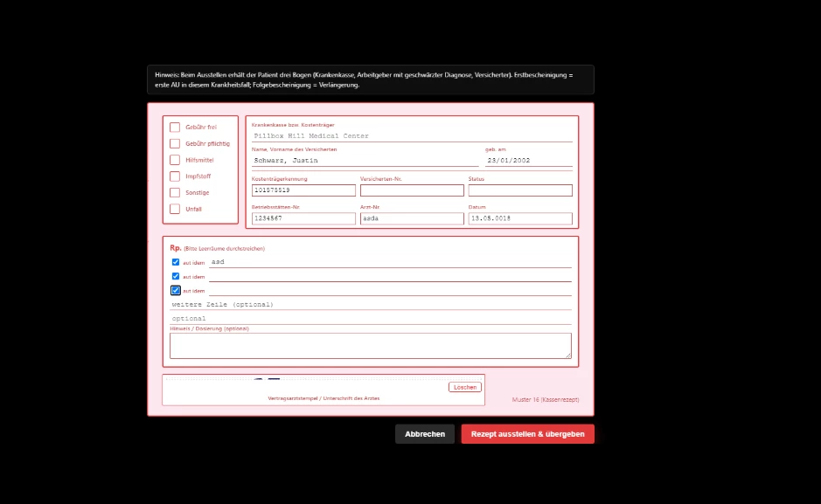Screen dimensions: 821x504
Task: Cancel with the Abbrechen button
Action: 425,434
